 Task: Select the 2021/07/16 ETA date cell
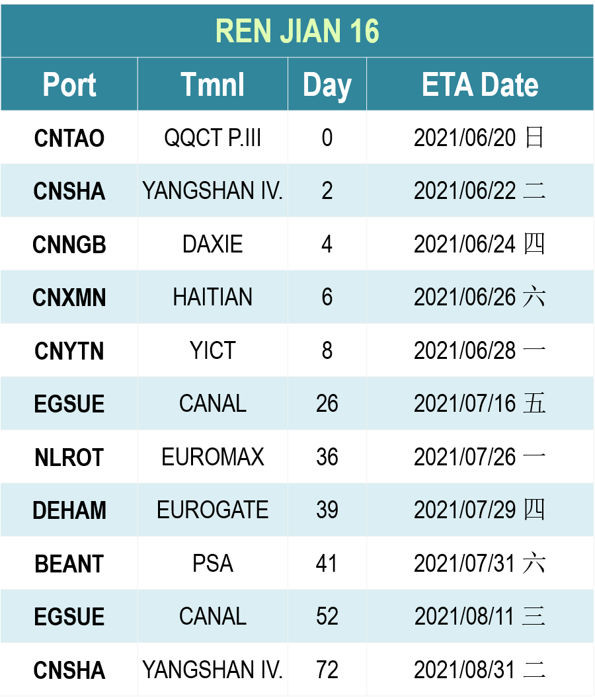480,403
